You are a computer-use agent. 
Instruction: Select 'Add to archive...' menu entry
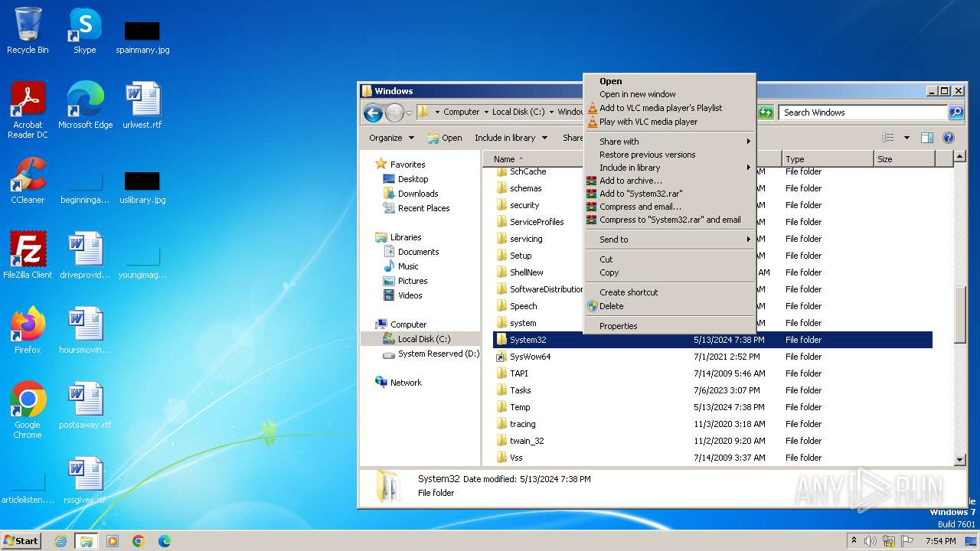(630, 181)
